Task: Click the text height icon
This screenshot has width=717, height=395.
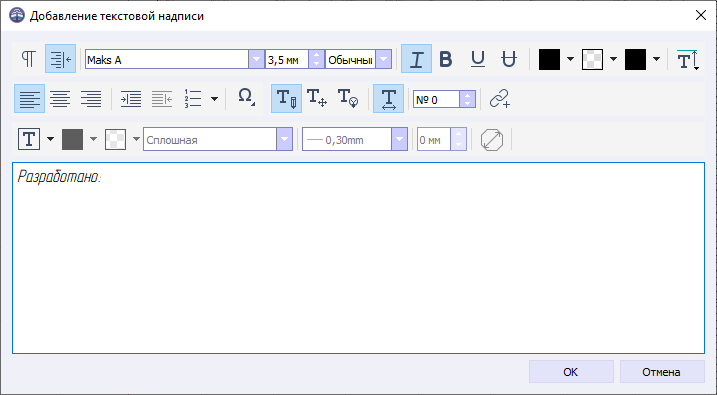Action: coord(688,59)
